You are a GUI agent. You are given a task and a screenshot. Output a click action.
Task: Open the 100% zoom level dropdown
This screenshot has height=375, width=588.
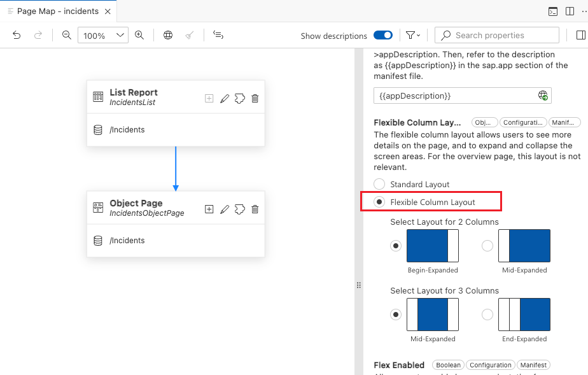[x=102, y=36]
